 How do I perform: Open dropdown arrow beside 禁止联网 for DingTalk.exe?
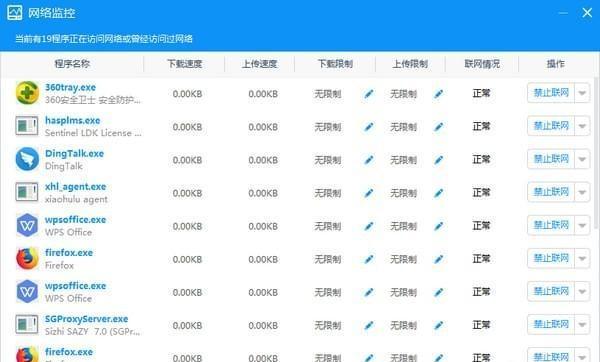582,159
